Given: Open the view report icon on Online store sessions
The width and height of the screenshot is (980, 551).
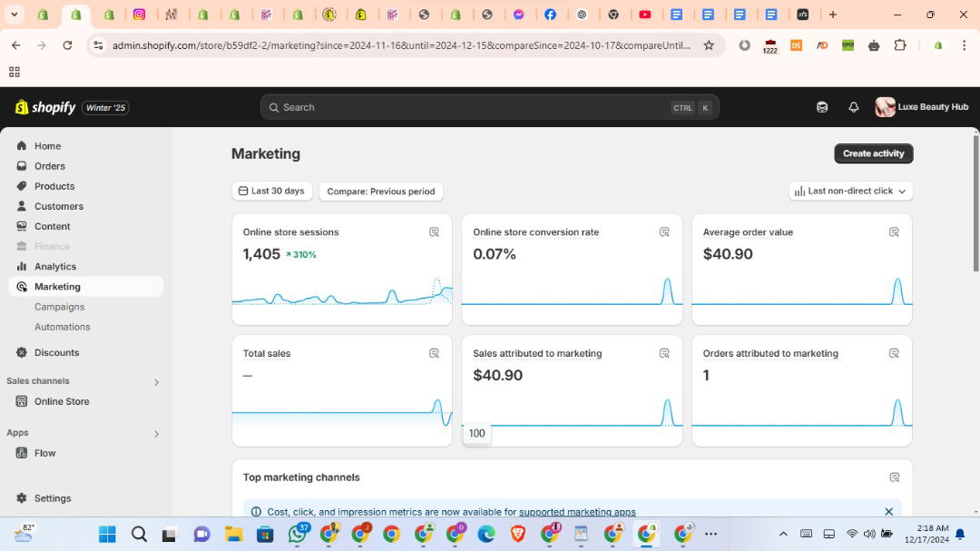Looking at the screenshot, I should 435,232.
